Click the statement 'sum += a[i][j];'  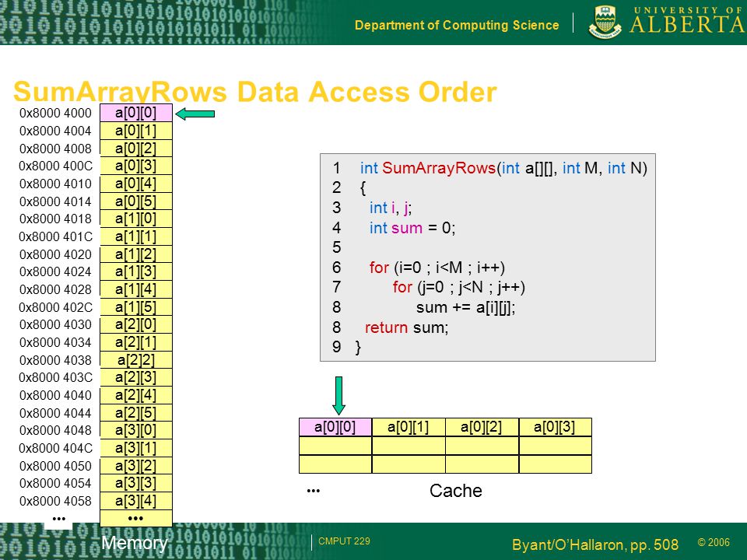[x=465, y=307]
